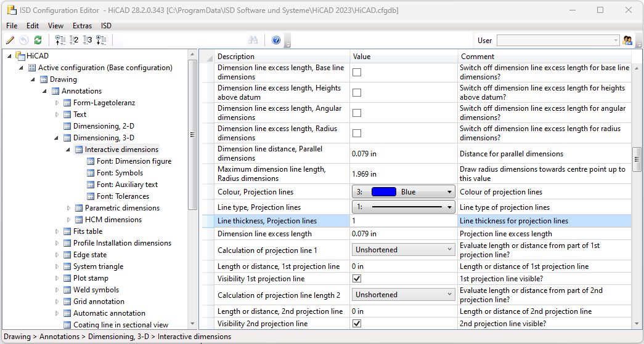
Task: Enable Base line dimensions excess length checkbox
Action: (x=357, y=73)
